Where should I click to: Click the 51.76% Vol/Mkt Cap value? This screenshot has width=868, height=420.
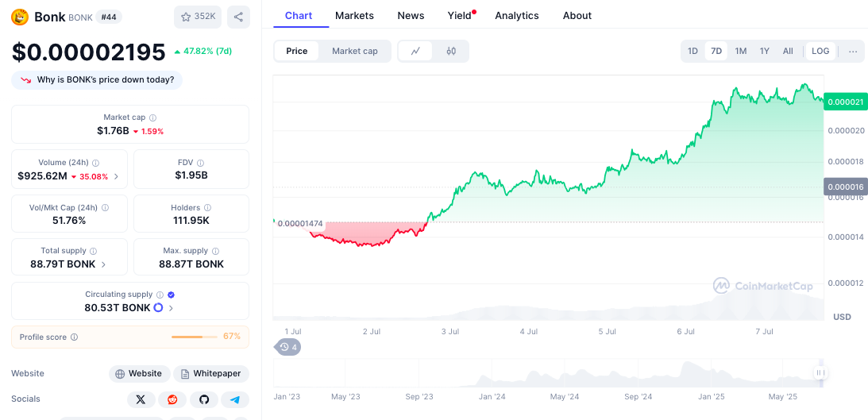69,220
